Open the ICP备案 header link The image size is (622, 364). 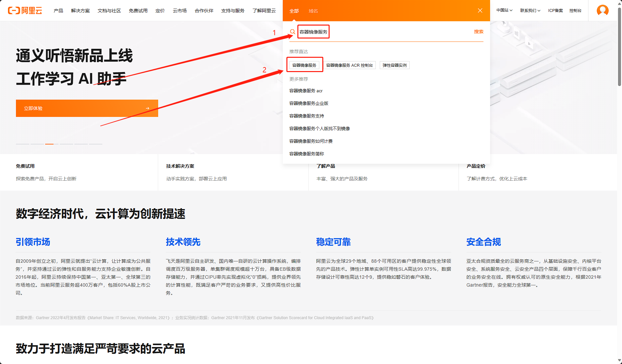(x=556, y=11)
